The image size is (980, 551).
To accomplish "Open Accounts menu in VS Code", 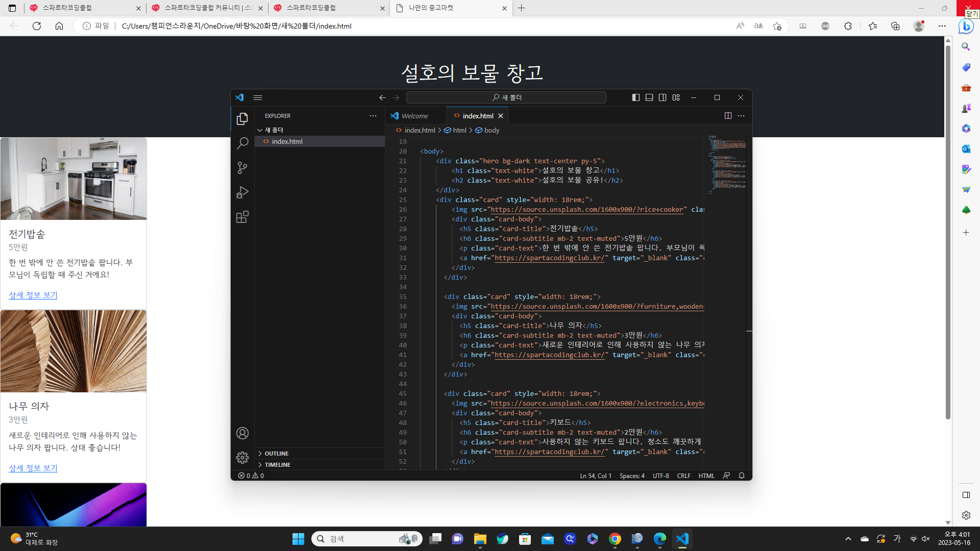I will pos(242,433).
